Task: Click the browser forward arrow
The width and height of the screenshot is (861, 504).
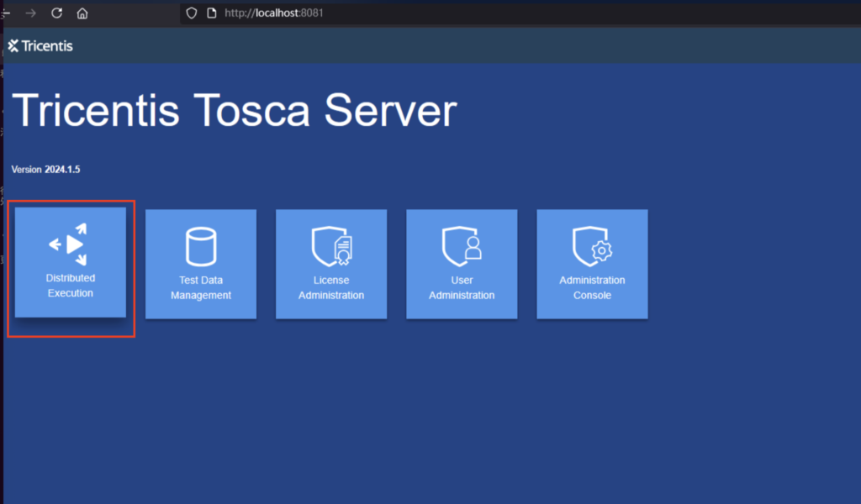Action: pyautogui.click(x=31, y=13)
